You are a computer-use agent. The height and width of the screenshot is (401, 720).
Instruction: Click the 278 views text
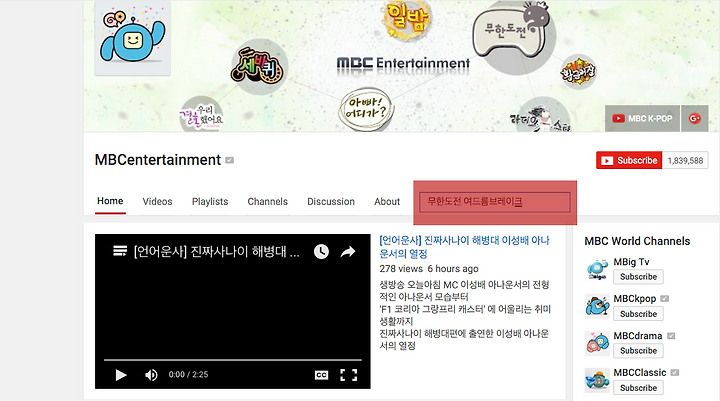pyautogui.click(x=401, y=269)
